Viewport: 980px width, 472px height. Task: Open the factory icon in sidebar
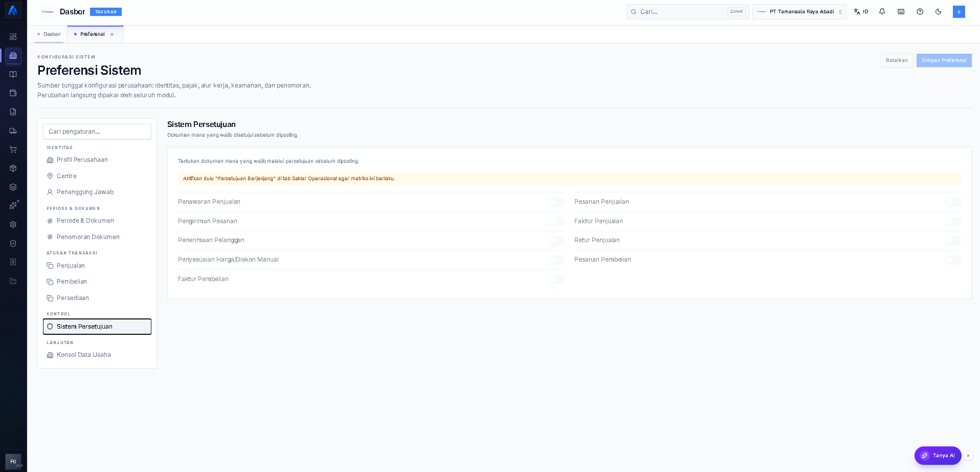(x=13, y=281)
